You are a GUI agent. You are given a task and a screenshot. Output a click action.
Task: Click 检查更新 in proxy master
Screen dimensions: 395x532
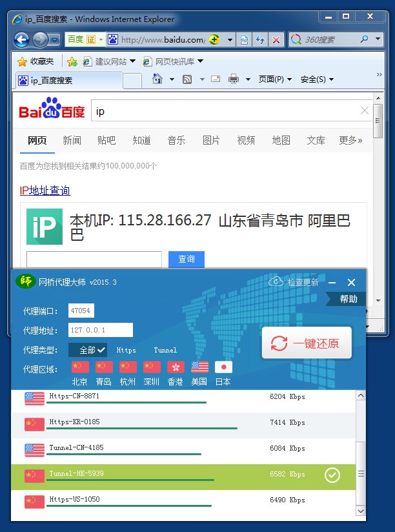coord(294,282)
